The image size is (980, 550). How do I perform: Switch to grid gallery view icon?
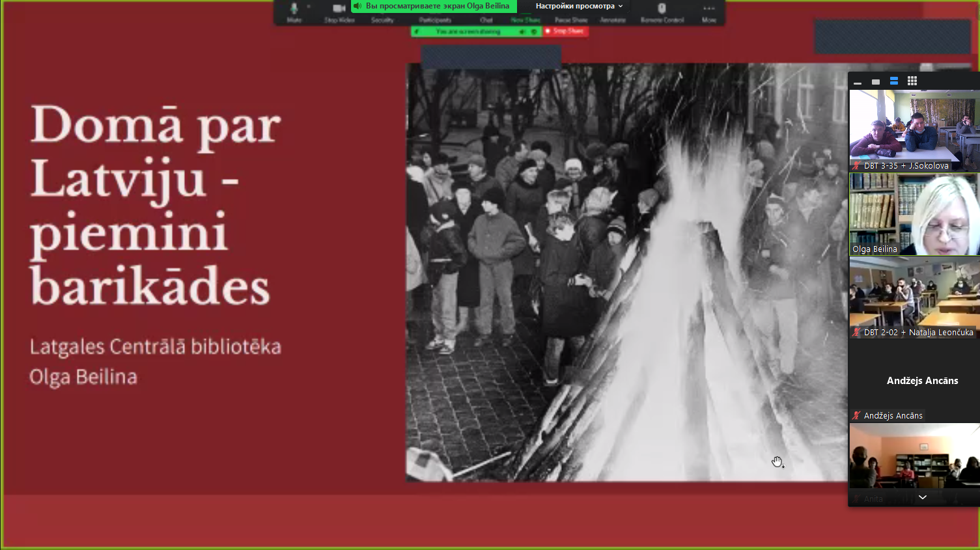[x=912, y=81]
